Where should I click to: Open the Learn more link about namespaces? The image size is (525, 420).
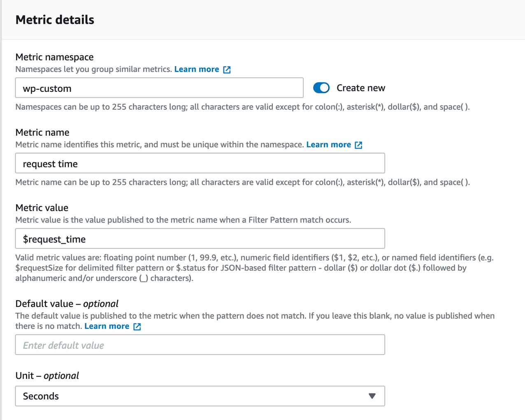(x=197, y=69)
